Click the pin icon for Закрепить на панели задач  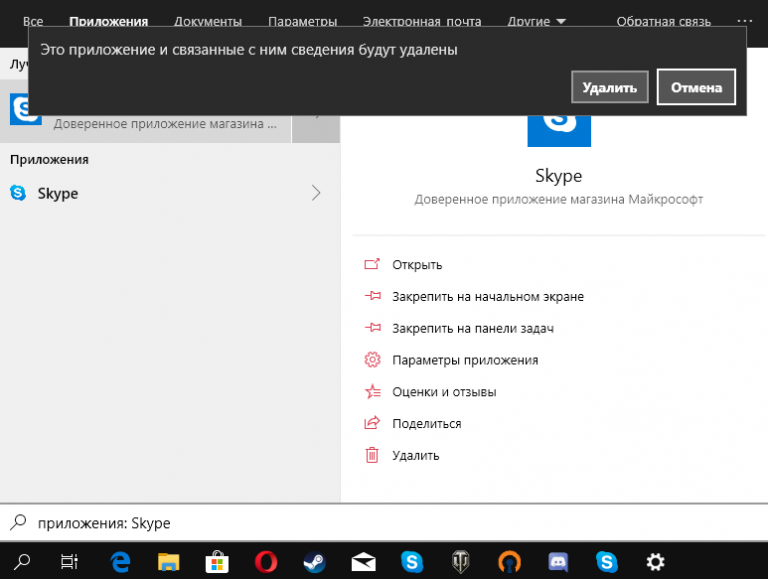(x=373, y=328)
